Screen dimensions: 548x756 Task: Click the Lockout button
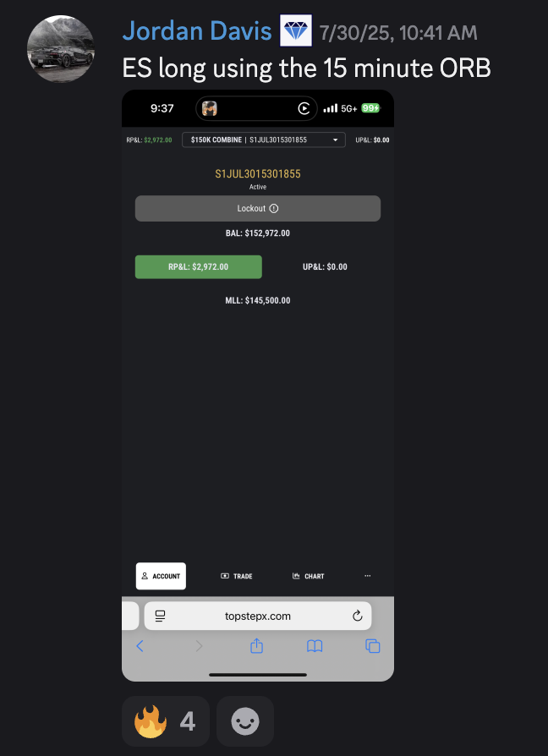[258, 208]
